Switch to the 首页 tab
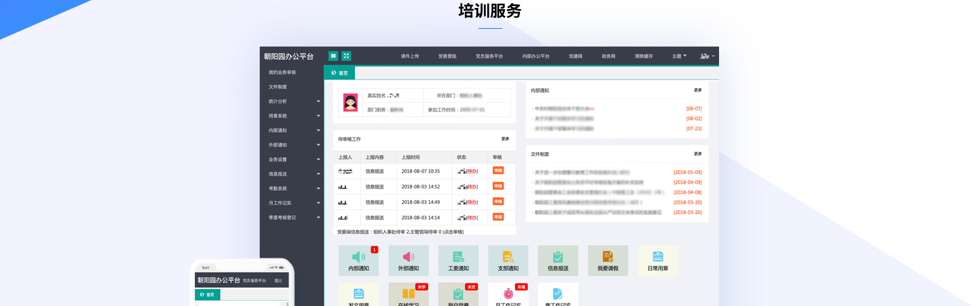 click(339, 73)
